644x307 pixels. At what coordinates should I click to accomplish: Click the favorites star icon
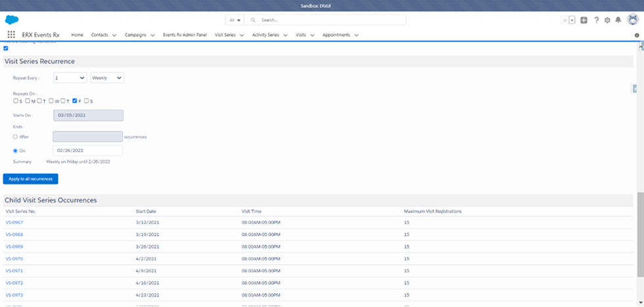pyautogui.click(x=564, y=20)
